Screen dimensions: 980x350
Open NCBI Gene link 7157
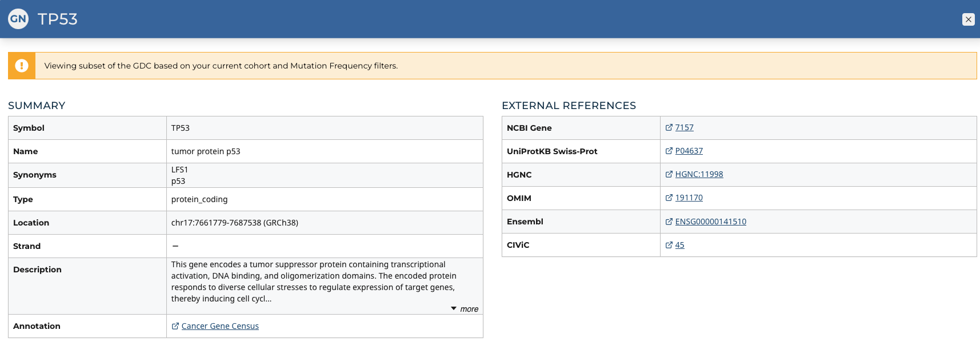click(x=684, y=127)
